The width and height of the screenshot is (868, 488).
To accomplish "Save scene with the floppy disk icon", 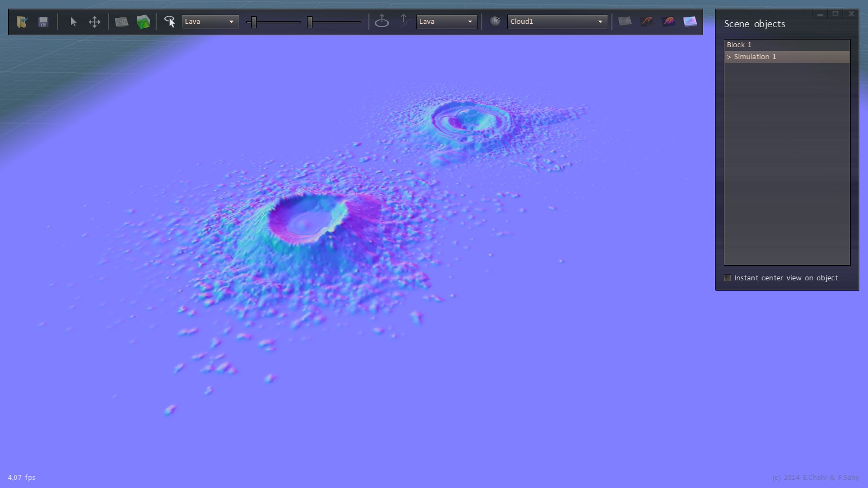I will pos(43,22).
